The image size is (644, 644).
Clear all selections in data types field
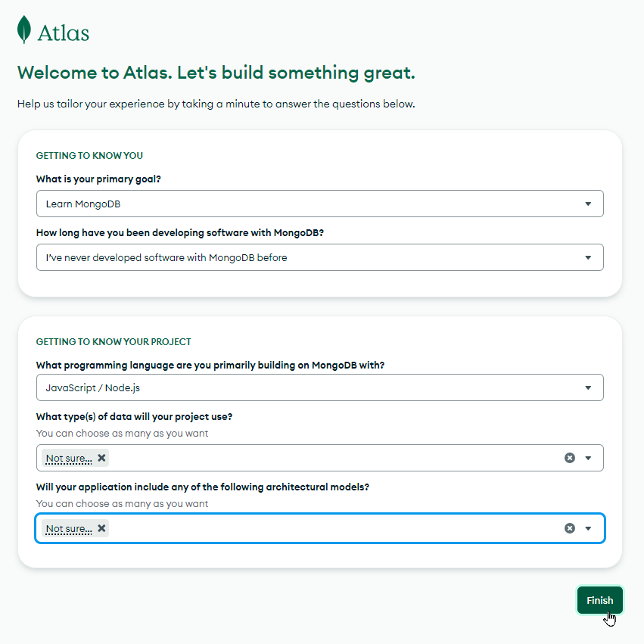point(569,458)
